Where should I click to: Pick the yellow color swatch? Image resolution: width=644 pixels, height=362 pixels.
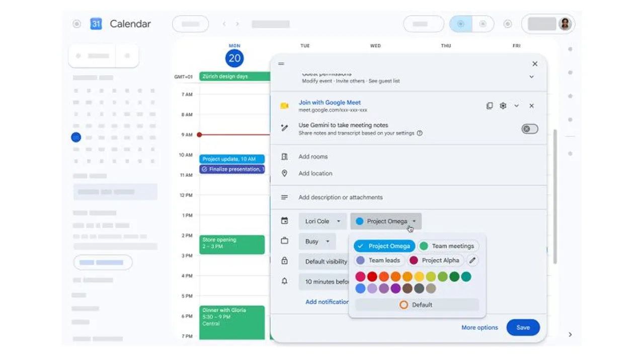tap(419, 277)
